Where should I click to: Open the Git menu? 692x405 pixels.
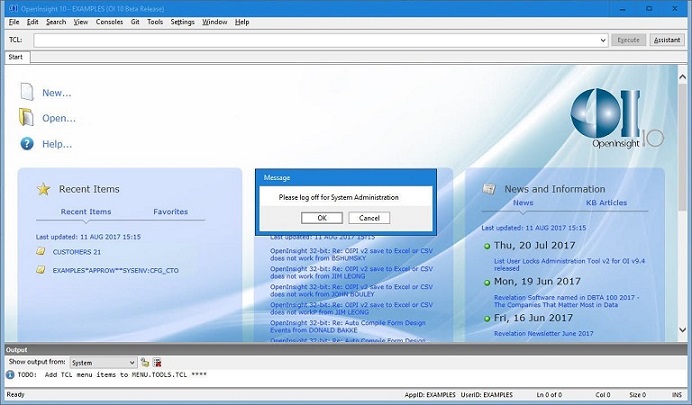tap(135, 22)
